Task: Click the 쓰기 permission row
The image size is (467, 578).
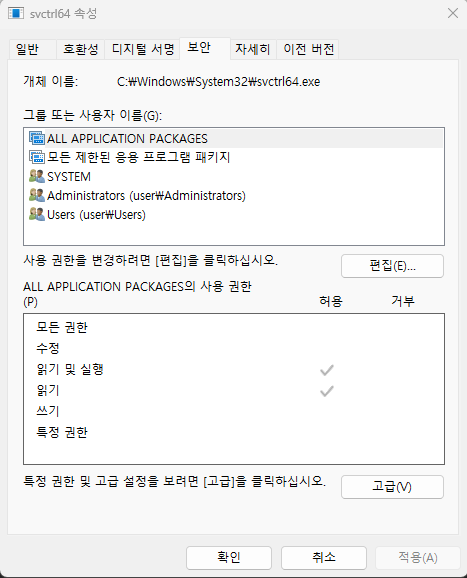Action: [x=234, y=411]
